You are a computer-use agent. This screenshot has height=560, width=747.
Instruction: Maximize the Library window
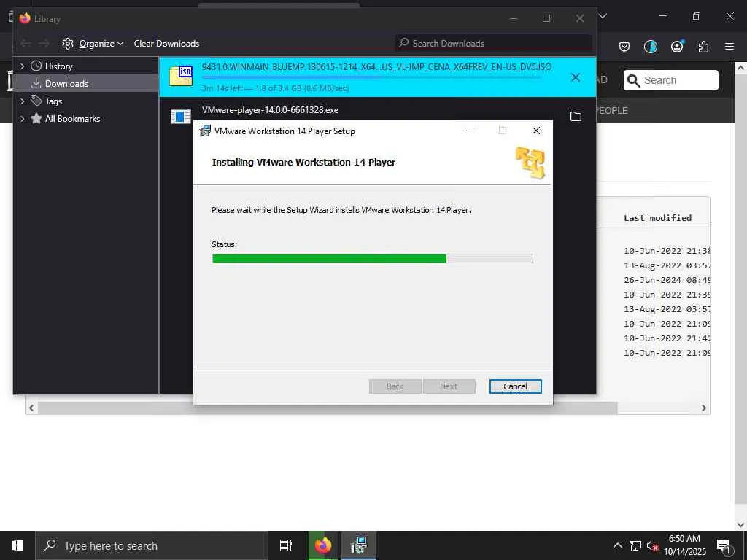pyautogui.click(x=546, y=18)
